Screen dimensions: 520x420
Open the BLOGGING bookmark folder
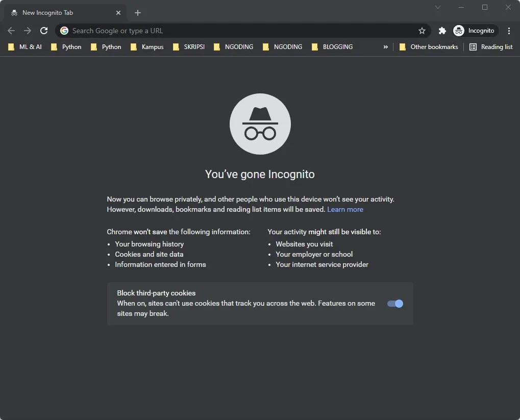[332, 47]
